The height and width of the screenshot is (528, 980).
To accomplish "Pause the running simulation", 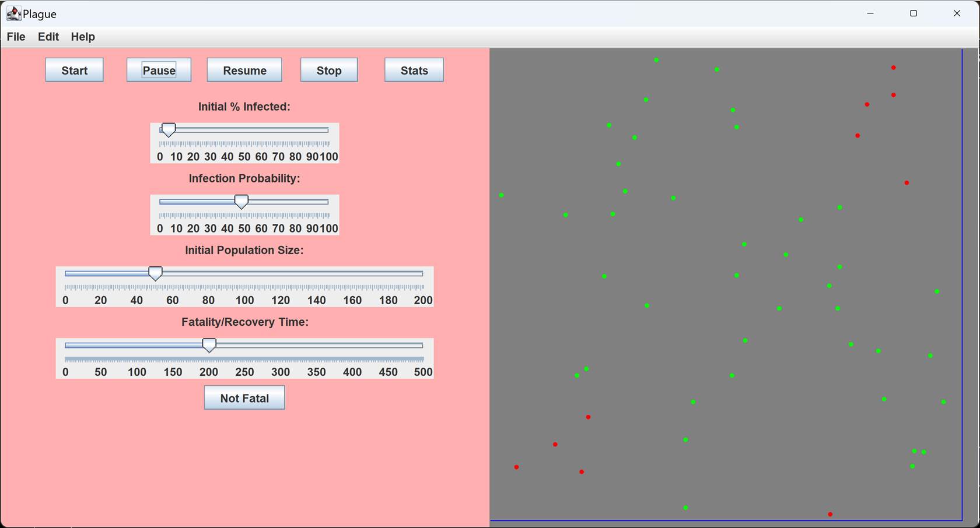I will click(159, 70).
